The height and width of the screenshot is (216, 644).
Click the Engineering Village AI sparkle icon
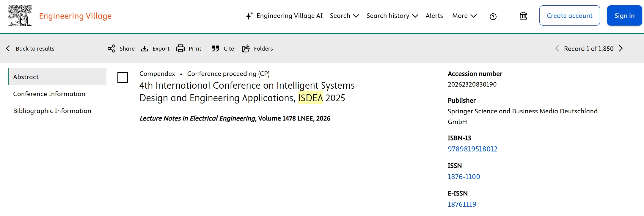click(249, 15)
